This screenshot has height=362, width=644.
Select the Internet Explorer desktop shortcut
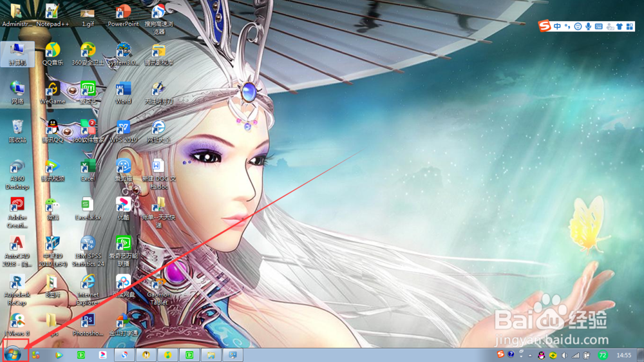(x=88, y=290)
